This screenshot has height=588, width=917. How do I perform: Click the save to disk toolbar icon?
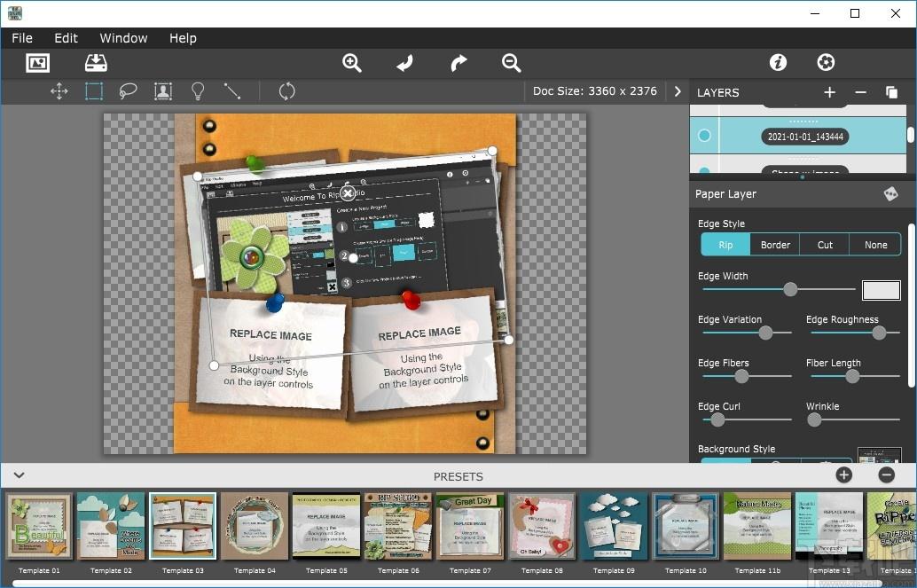click(96, 63)
